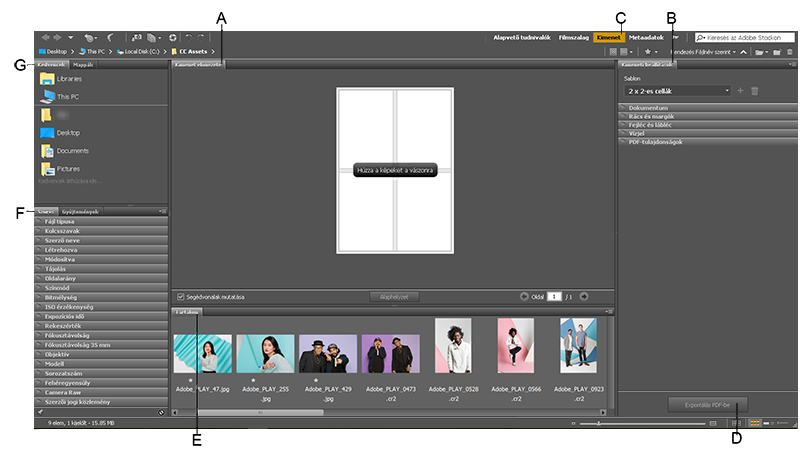The height and width of the screenshot is (457, 800).
Task: Expand the Kulcsszavak filter
Action: pos(101,231)
